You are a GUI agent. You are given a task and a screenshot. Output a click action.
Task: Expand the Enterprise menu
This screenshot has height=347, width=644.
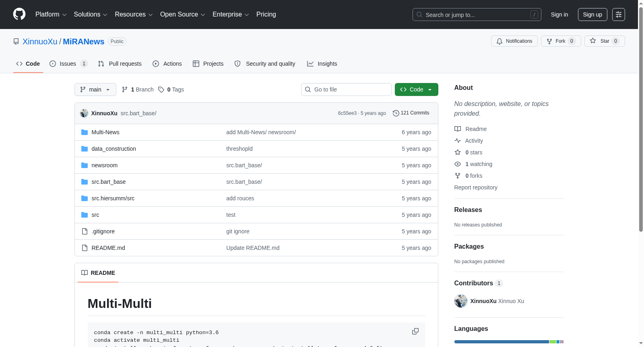pos(231,15)
